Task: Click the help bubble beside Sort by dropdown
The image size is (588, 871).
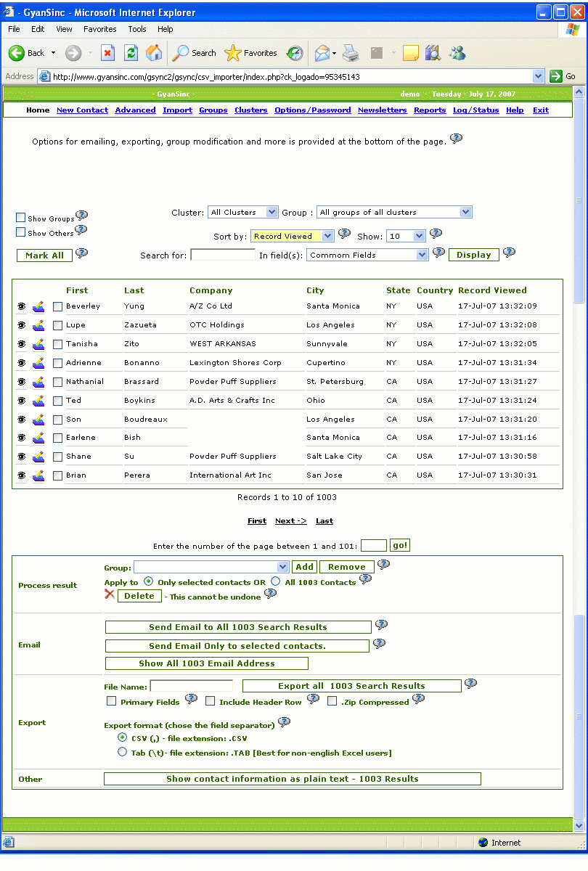Action: (344, 234)
